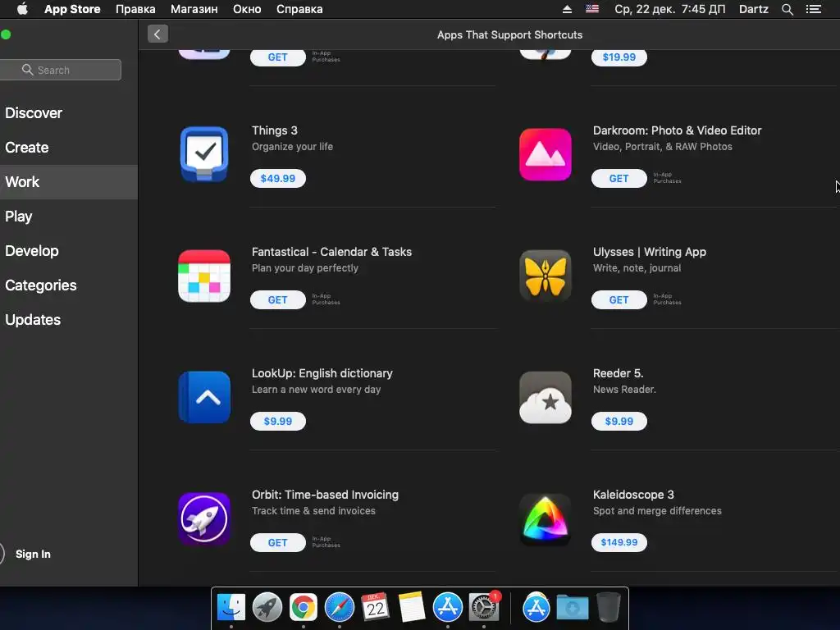
Task: Open the Kaleidoscope 3 app icon
Action: (x=546, y=518)
